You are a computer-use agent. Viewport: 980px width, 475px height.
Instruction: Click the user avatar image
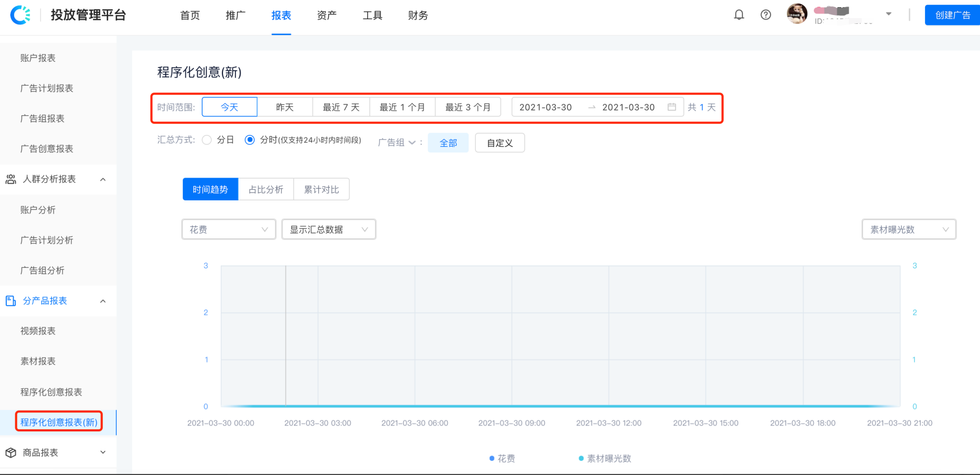tap(797, 14)
